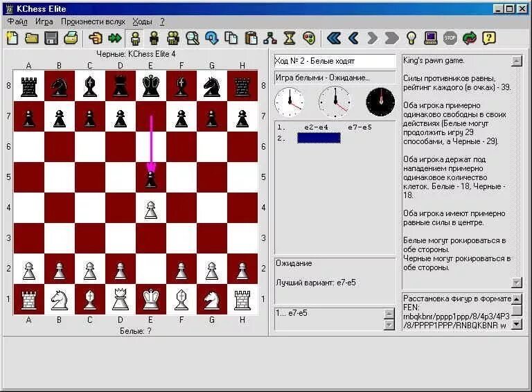Click 'Черные: KChess Elite 4' label

click(136, 54)
